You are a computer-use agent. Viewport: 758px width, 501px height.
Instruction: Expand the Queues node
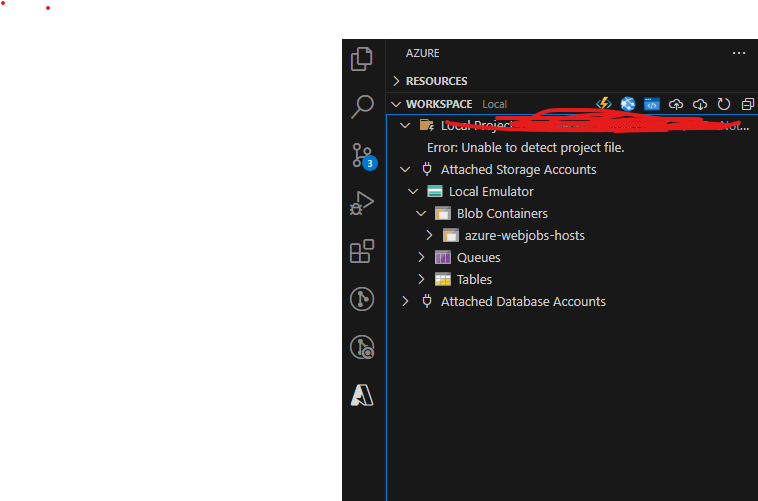421,257
